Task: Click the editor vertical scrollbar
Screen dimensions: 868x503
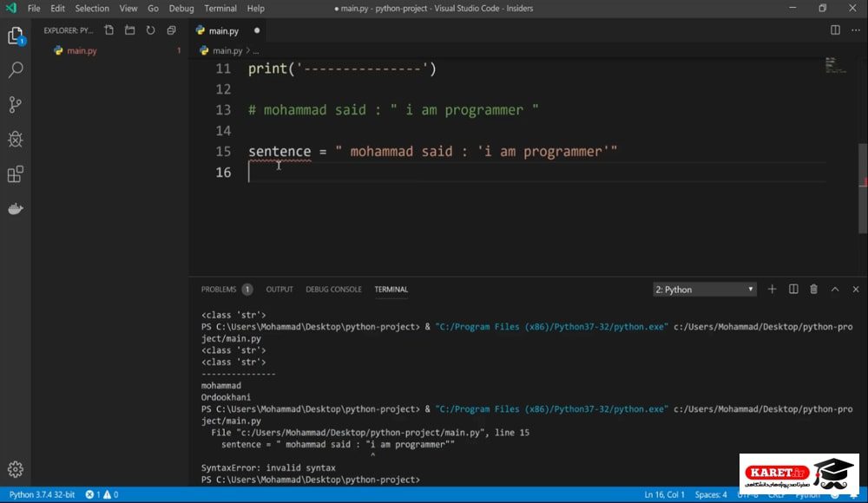Action: [863, 188]
